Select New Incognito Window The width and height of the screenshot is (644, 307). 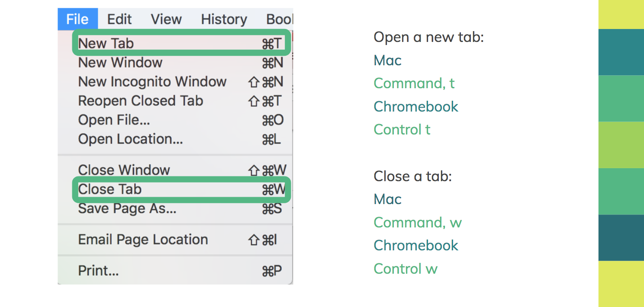(x=152, y=82)
